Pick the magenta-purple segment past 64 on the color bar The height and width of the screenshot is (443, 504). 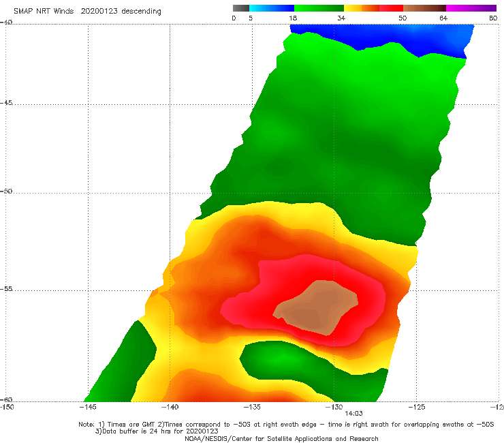pos(471,8)
